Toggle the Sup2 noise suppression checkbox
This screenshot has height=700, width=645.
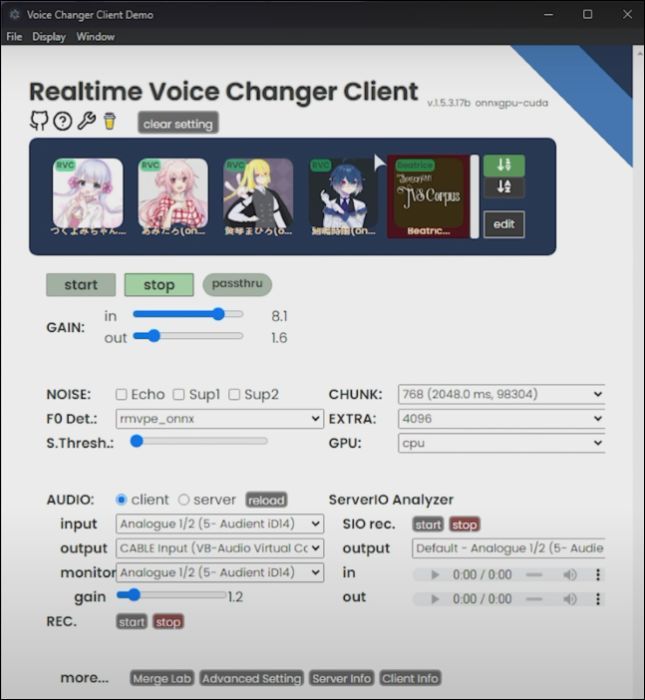click(x=235, y=394)
